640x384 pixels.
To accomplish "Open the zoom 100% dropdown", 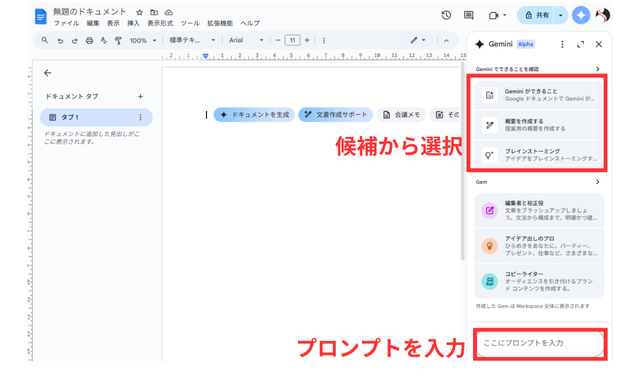I will [x=143, y=40].
